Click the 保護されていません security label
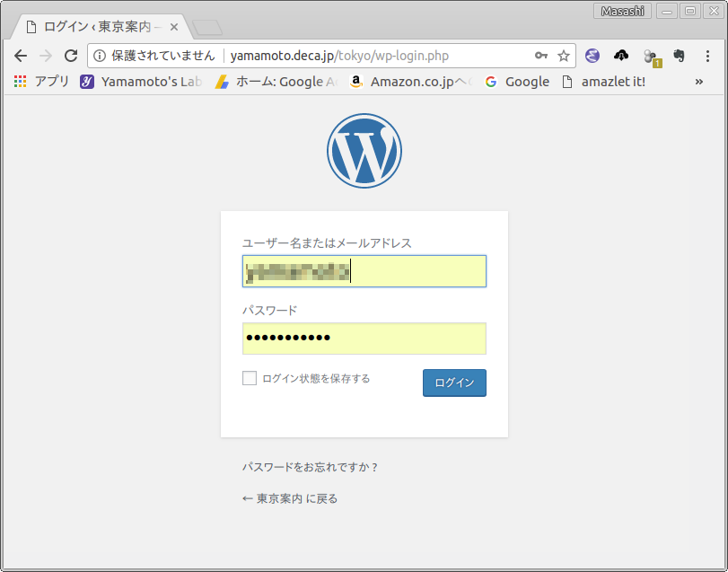 point(163,57)
